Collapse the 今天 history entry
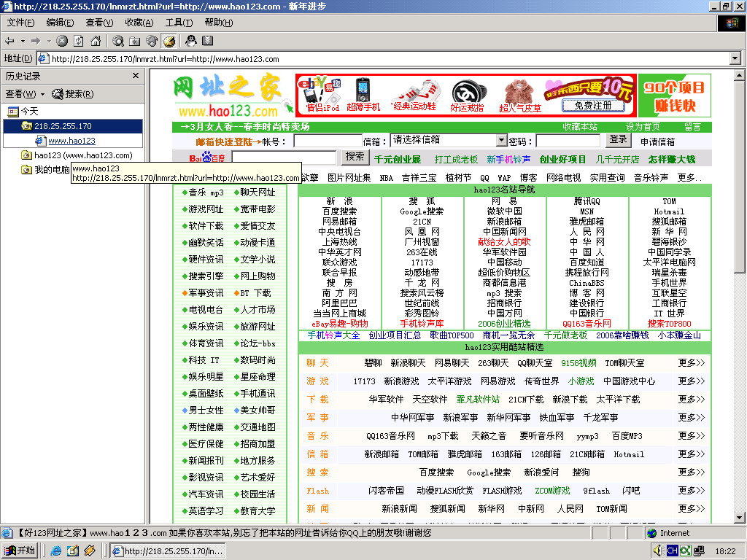 (x=23, y=112)
